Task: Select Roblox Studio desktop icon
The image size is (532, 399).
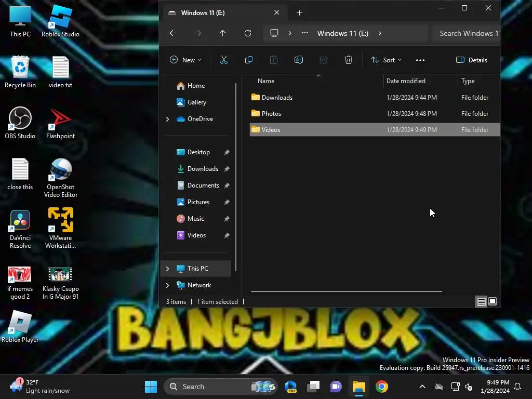Action: pos(60,21)
